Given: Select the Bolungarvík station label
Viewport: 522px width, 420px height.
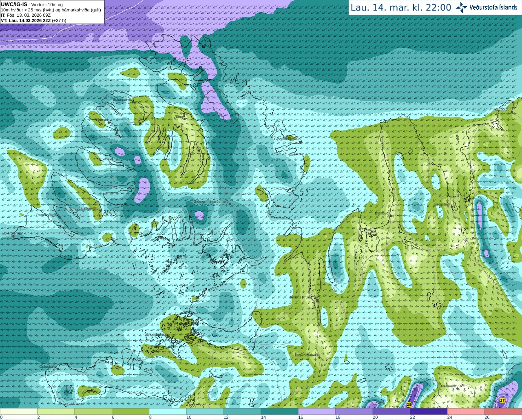Looking at the screenshot, I should [x=122, y=99].
